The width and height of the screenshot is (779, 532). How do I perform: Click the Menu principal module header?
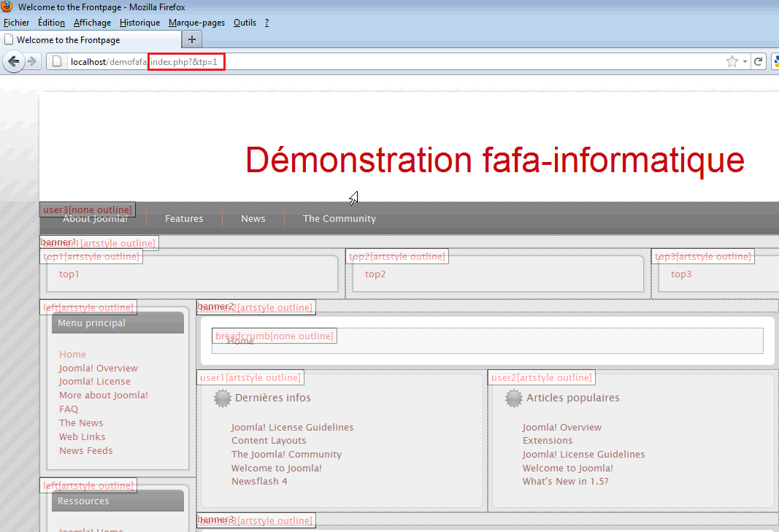point(118,323)
